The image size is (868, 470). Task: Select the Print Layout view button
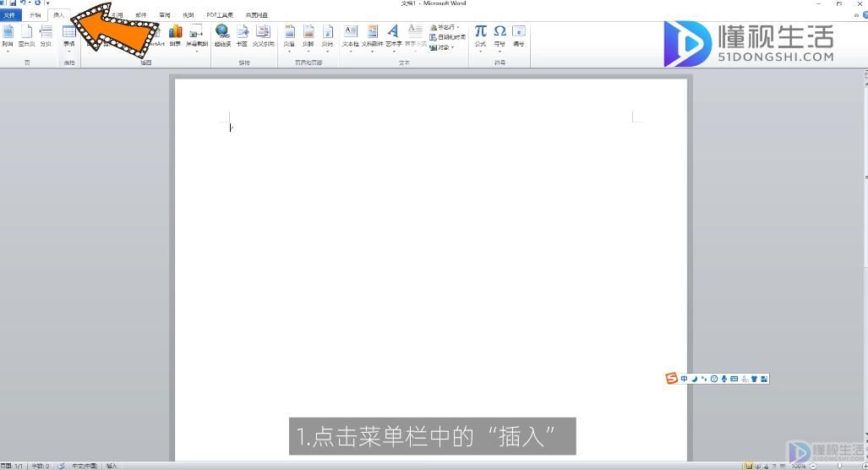coord(749,466)
